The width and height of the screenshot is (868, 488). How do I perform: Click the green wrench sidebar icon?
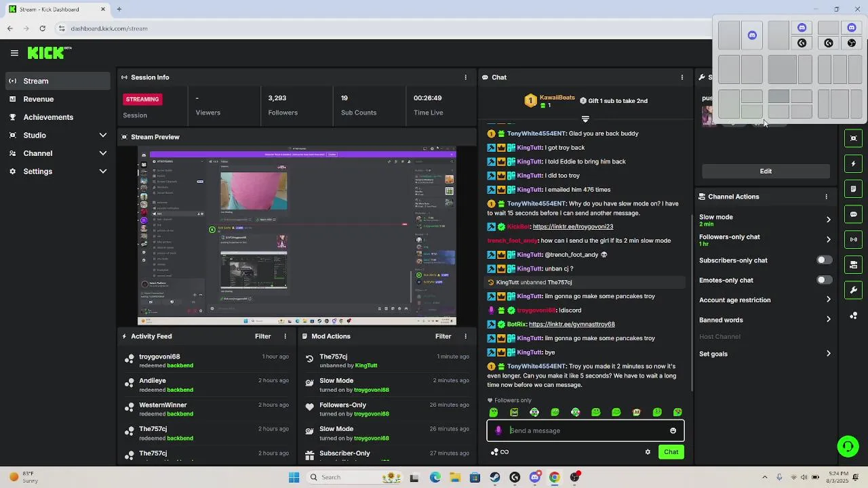(854, 290)
